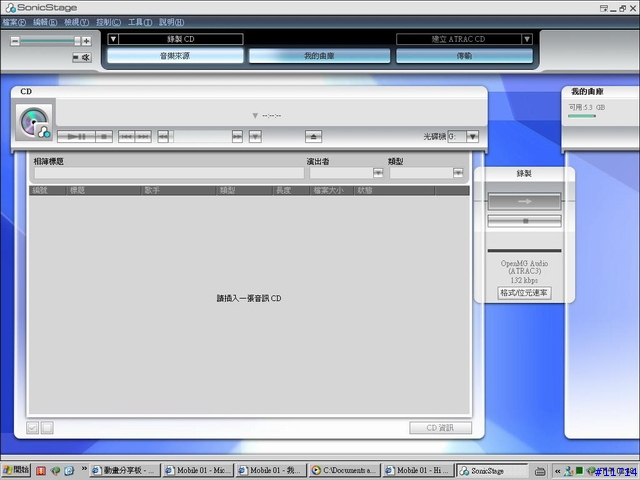Click the 狀態 column header
640x480 pixels.
394,190
